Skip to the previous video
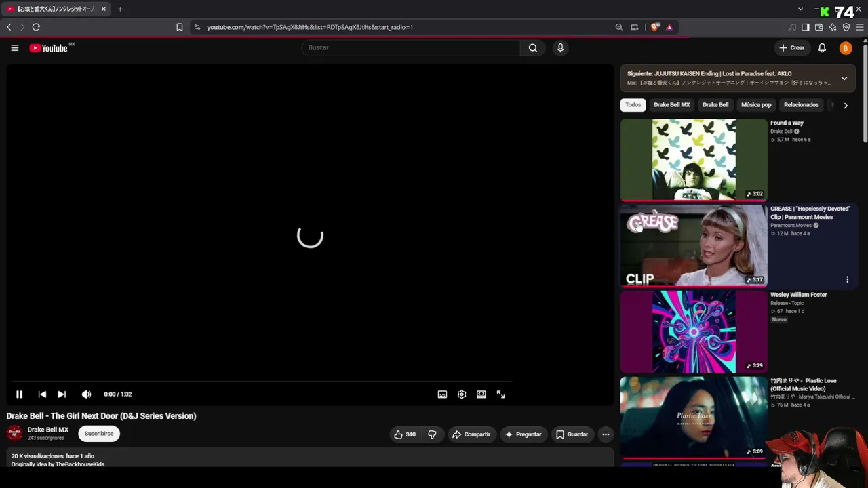868x488 pixels. click(42, 394)
